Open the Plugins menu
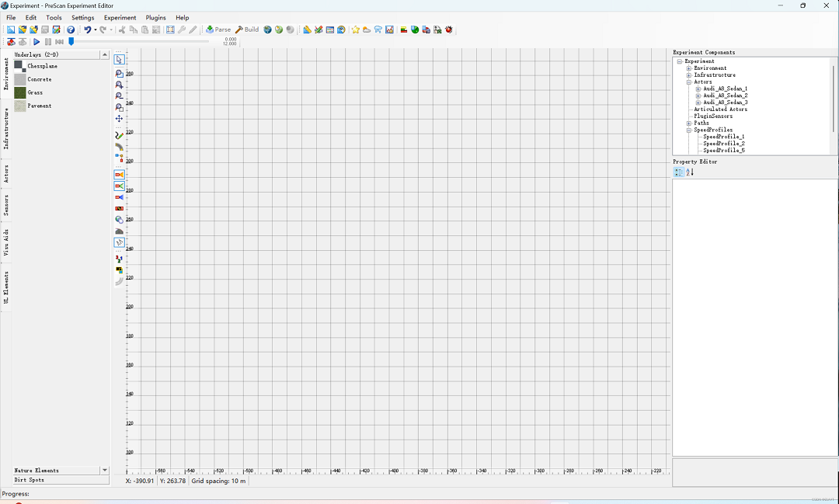Screen dimensions: 839x504 (x=155, y=18)
